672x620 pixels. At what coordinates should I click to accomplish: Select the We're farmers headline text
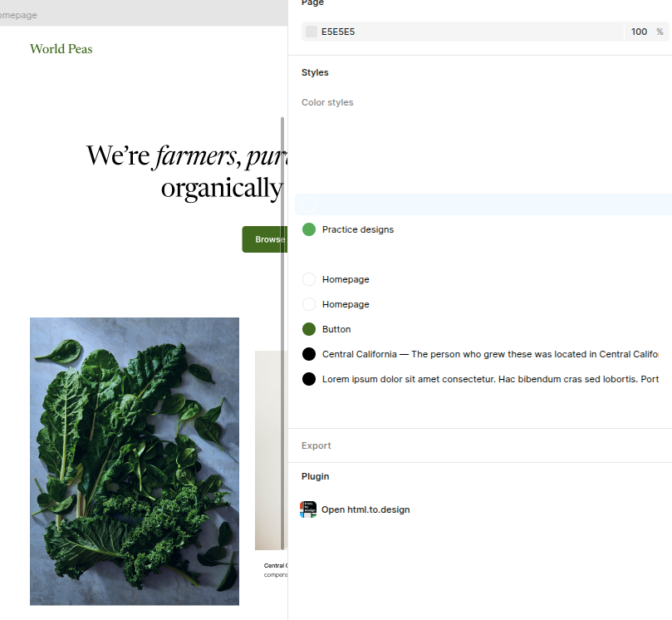tap(187, 171)
